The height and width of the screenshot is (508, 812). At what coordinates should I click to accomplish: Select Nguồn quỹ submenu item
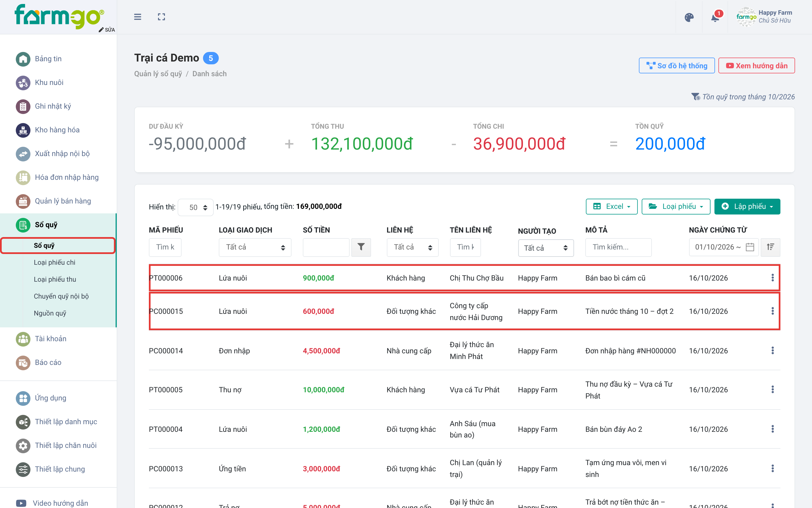pos(50,314)
